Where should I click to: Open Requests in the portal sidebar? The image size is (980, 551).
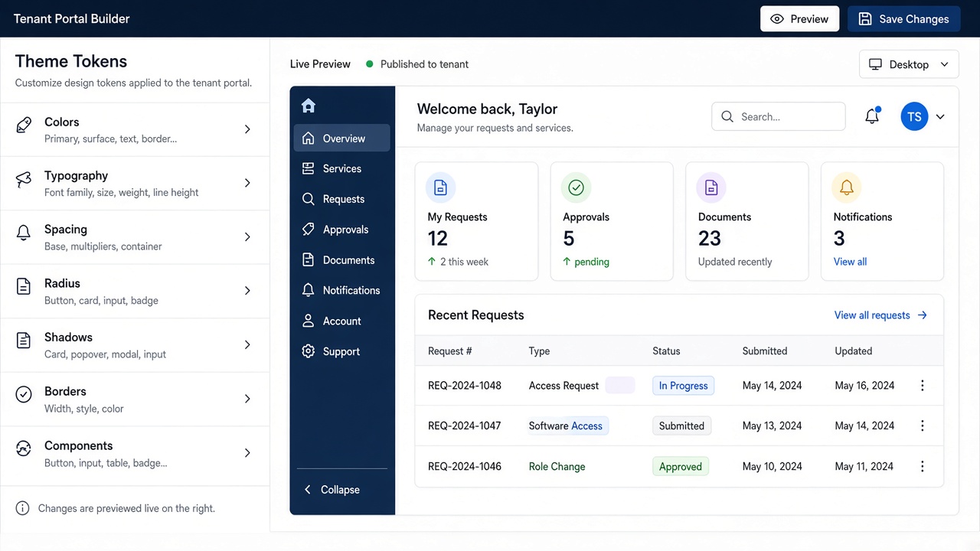(341, 199)
